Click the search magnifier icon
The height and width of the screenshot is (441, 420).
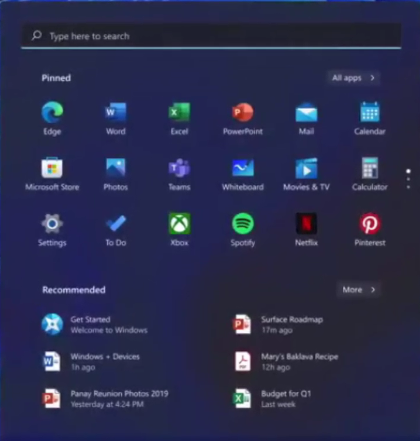click(37, 35)
